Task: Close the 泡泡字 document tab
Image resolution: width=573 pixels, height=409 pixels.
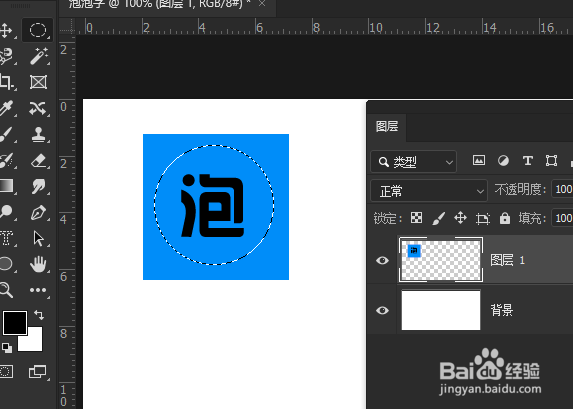Action: point(262,3)
